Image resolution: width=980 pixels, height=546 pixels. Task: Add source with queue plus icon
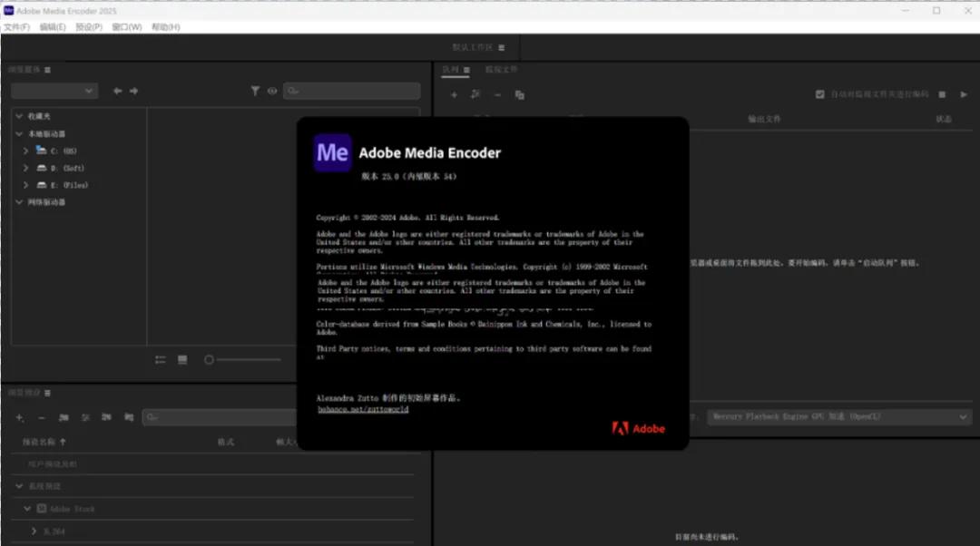pyautogui.click(x=455, y=95)
